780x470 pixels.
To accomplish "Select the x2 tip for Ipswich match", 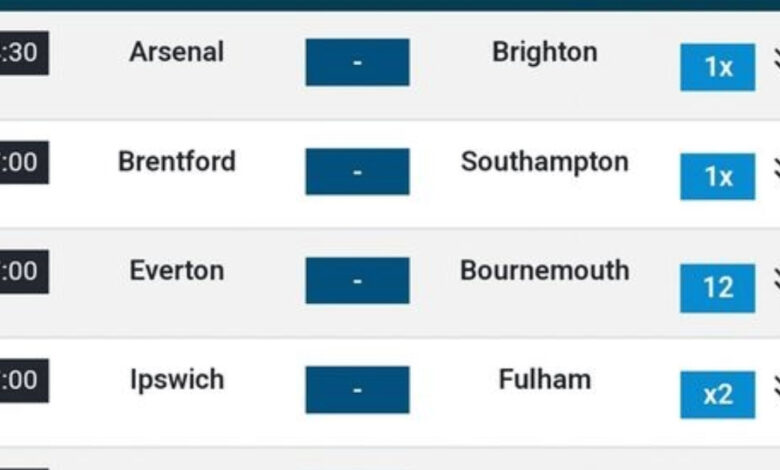I will [x=718, y=395].
